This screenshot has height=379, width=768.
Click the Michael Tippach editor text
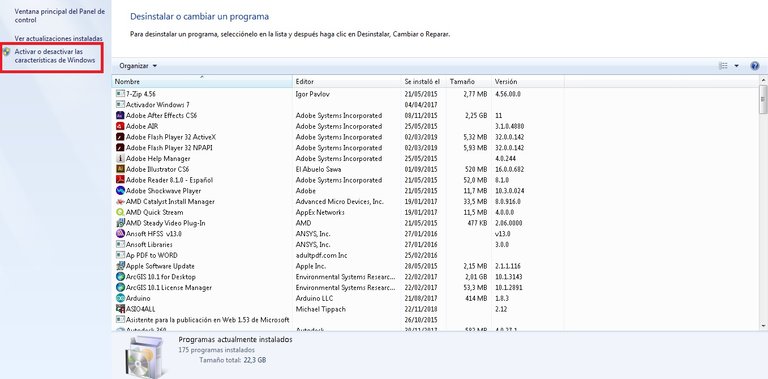320,309
